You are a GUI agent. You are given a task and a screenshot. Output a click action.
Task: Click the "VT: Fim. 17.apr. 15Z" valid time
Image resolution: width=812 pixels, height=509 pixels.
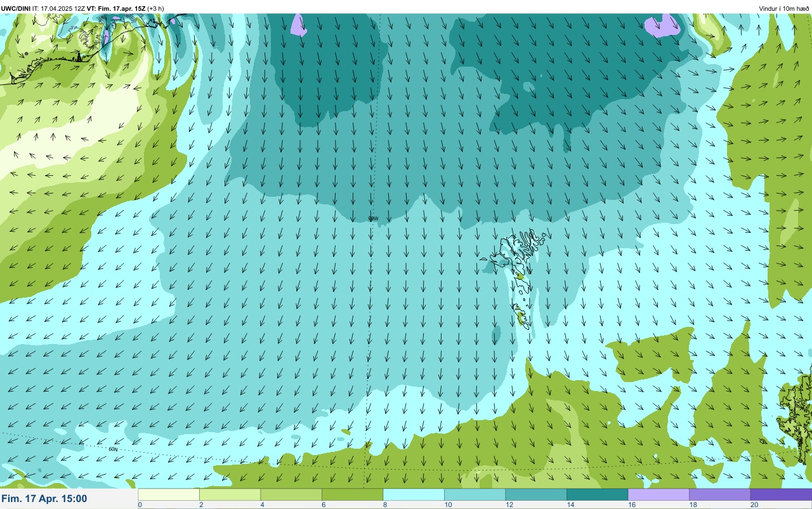tap(116, 8)
